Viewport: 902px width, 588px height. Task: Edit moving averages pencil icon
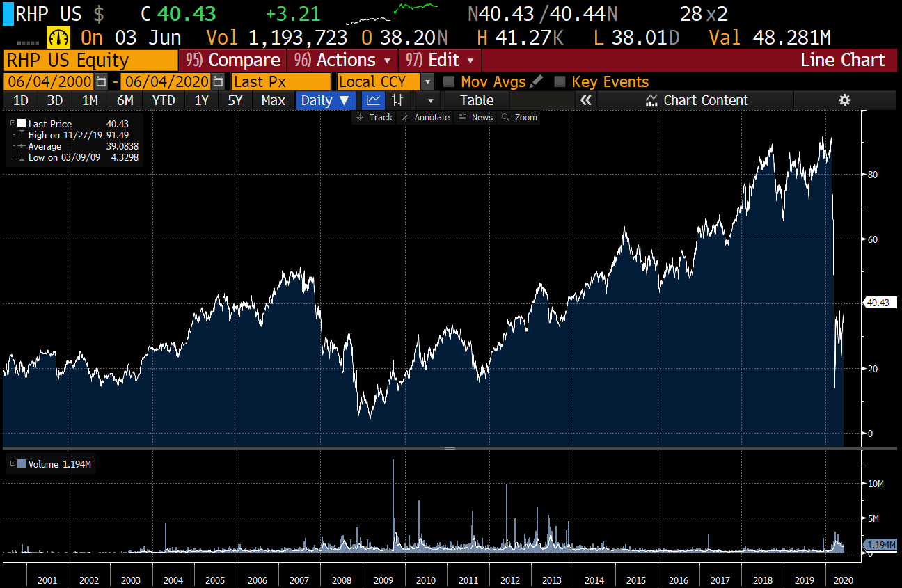(536, 81)
